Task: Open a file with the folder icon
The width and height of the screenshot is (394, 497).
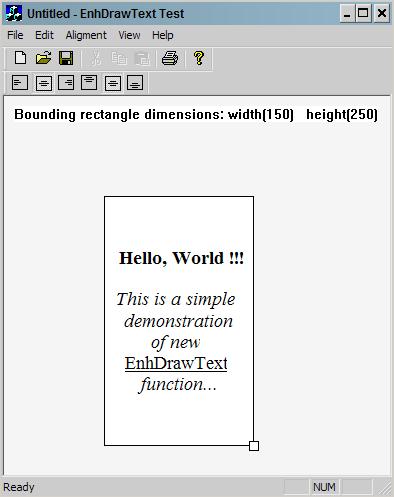Action: (x=43, y=58)
